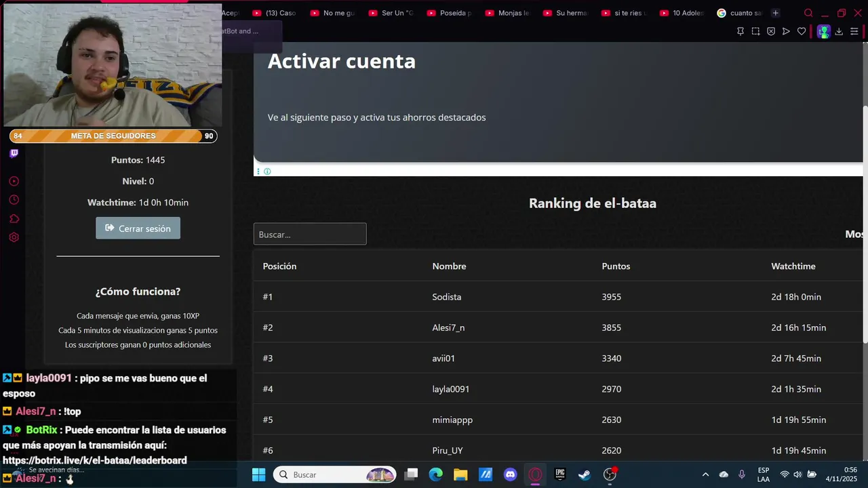Image resolution: width=868 pixels, height=488 pixels.
Task: Switch to 'Monjas le' YouTube tab
Action: [507, 13]
